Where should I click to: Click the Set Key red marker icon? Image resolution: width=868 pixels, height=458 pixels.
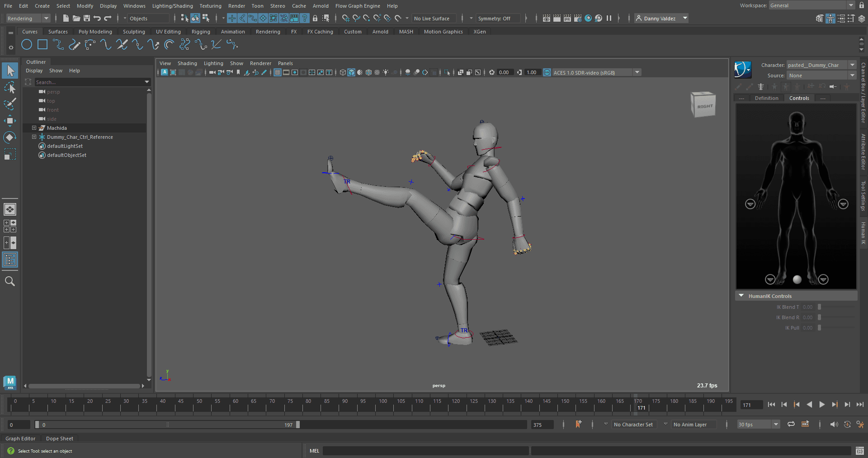pyautogui.click(x=578, y=424)
